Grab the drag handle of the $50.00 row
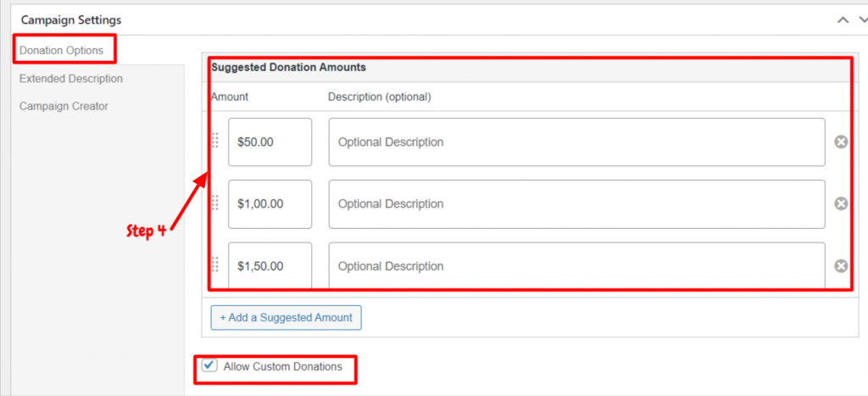Image resolution: width=868 pixels, height=396 pixels. point(215,141)
